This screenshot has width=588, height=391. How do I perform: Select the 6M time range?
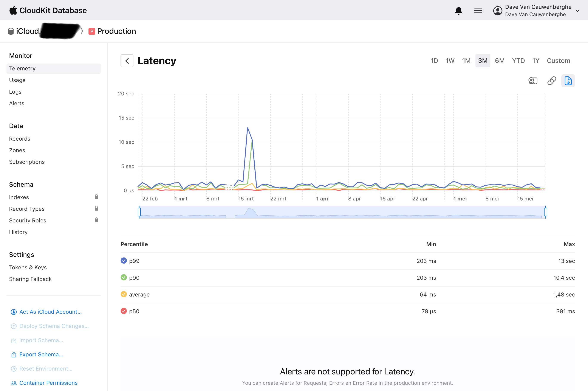500,61
